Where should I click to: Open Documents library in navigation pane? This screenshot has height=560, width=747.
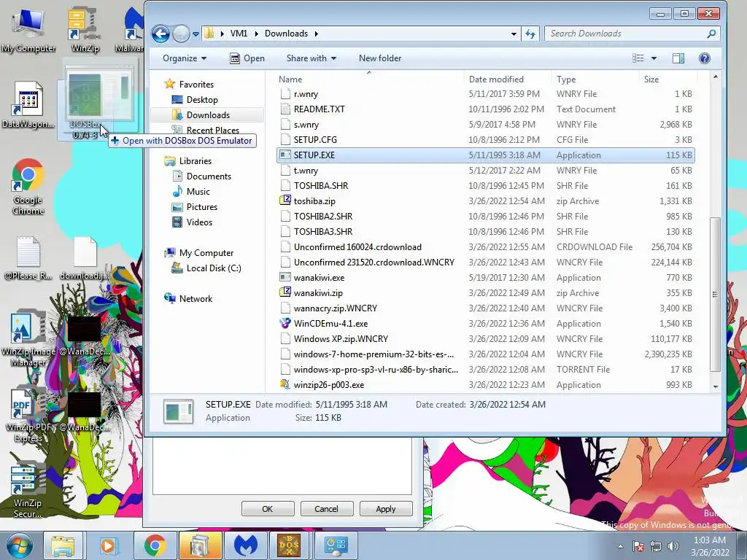click(x=201, y=176)
